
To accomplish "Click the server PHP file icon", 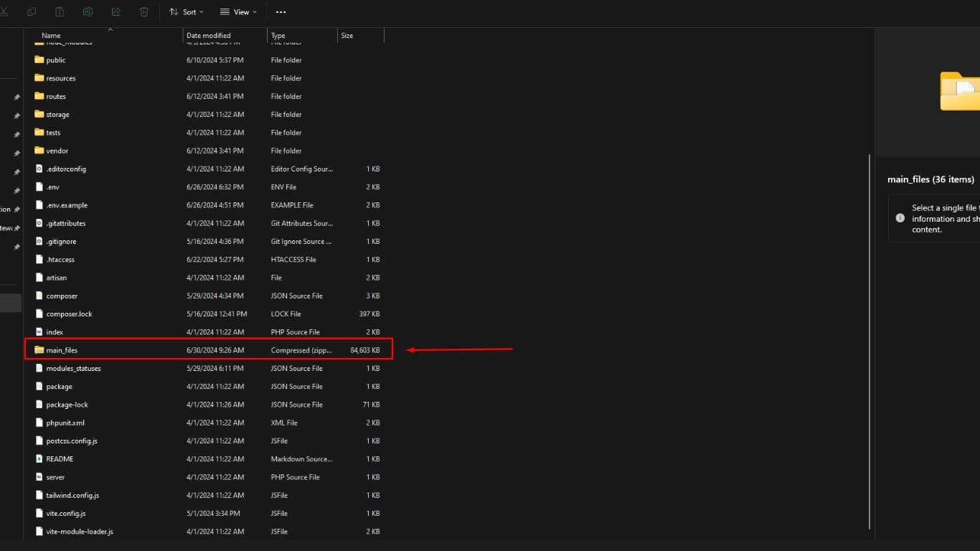I will click(x=39, y=477).
